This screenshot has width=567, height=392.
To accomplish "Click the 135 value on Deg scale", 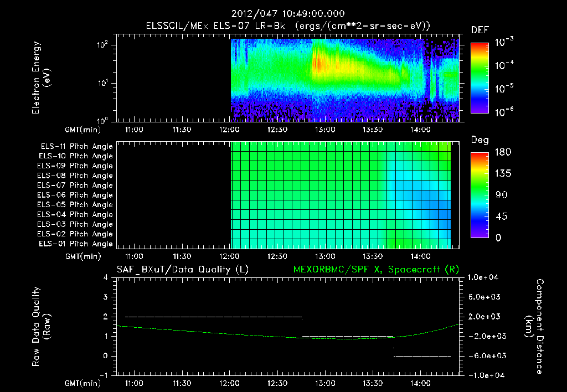I will click(503, 174).
